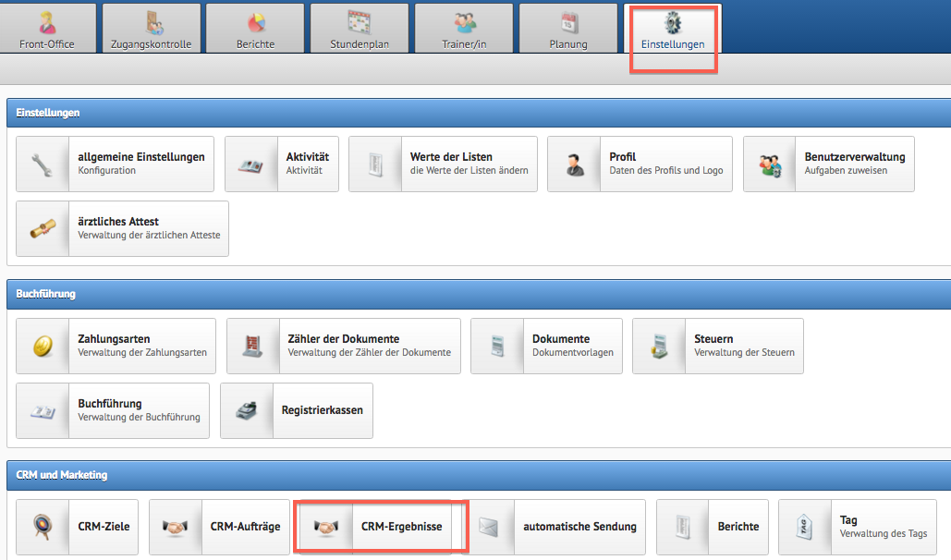Click the CRM Berichte list icon
Screen dimensions: 951x560
click(x=683, y=528)
